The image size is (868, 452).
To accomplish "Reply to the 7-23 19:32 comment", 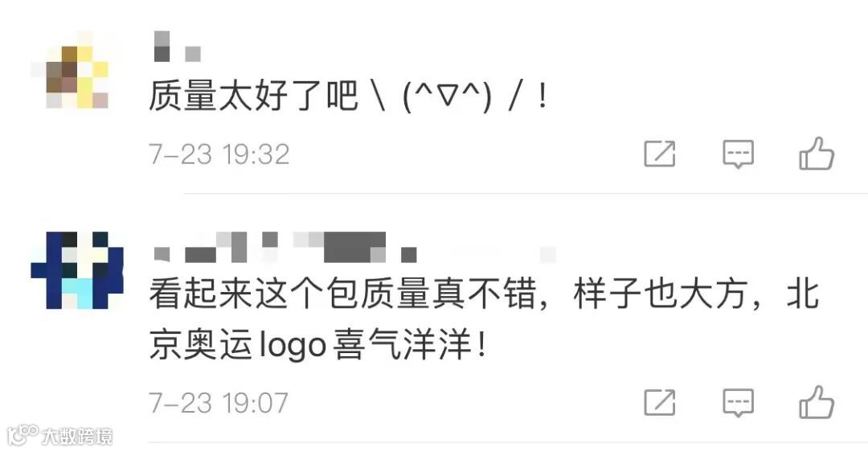I will click(x=738, y=154).
